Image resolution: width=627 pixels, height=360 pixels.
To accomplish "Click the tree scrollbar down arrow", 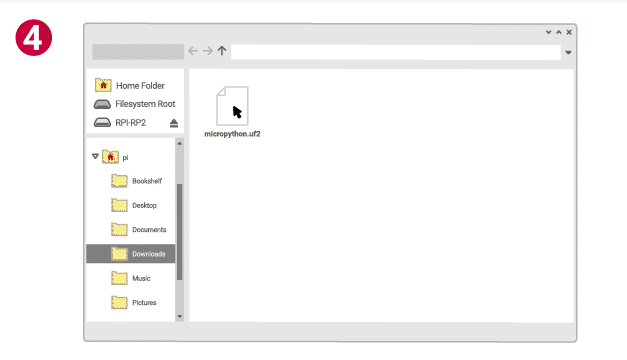I will tap(180, 316).
